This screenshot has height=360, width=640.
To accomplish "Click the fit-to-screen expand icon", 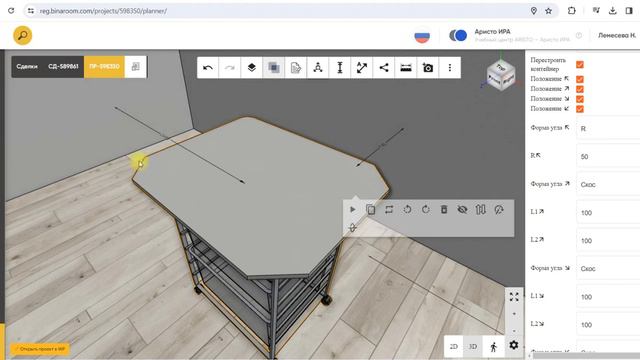I will click(514, 297).
